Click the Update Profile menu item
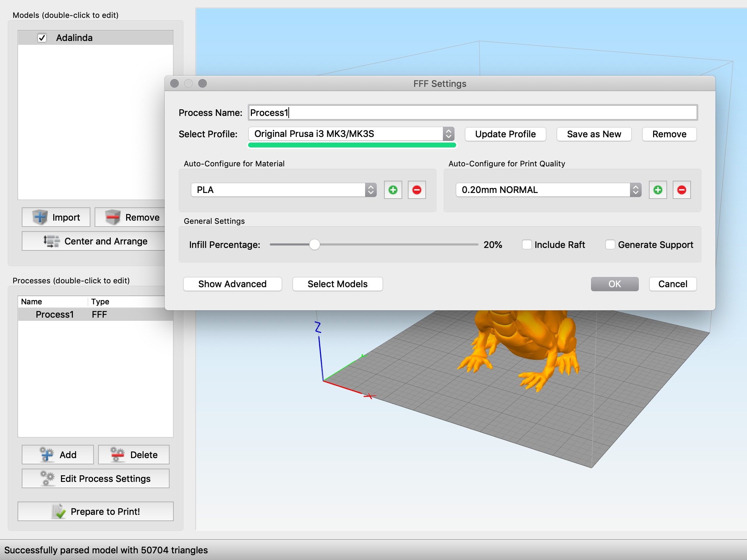Image resolution: width=747 pixels, height=560 pixels. pyautogui.click(x=505, y=134)
